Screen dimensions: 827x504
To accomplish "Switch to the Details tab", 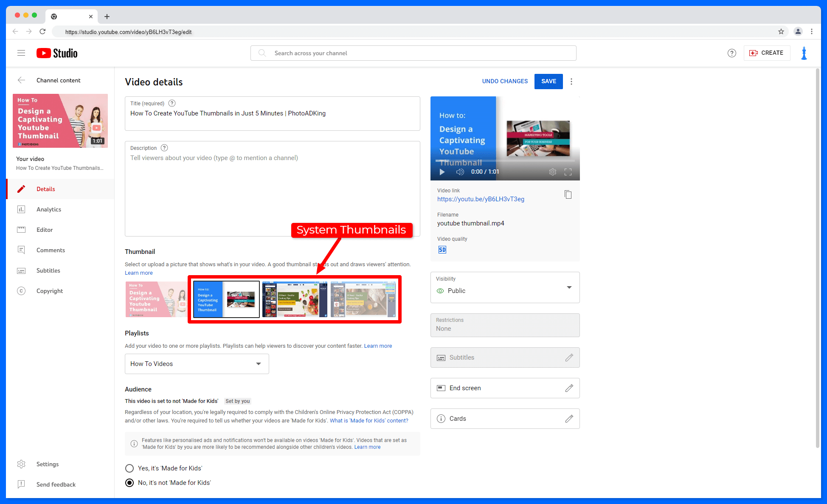I will pyautogui.click(x=45, y=189).
